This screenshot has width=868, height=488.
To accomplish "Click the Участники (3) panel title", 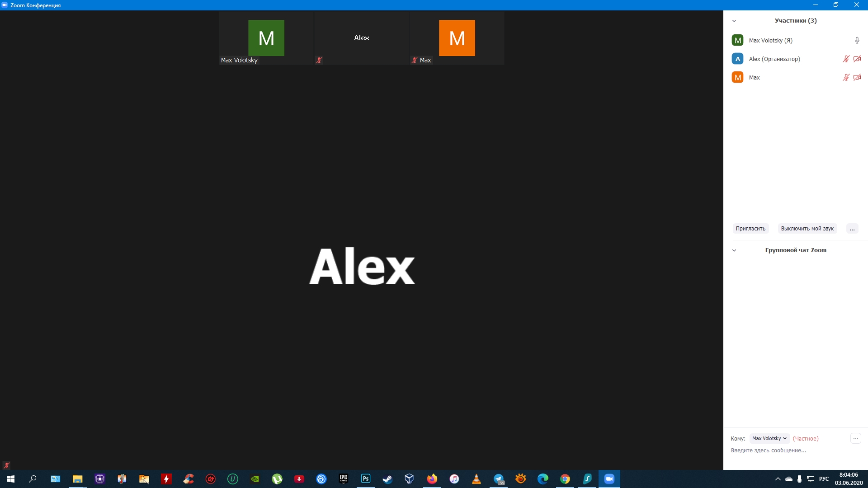I will click(x=796, y=21).
